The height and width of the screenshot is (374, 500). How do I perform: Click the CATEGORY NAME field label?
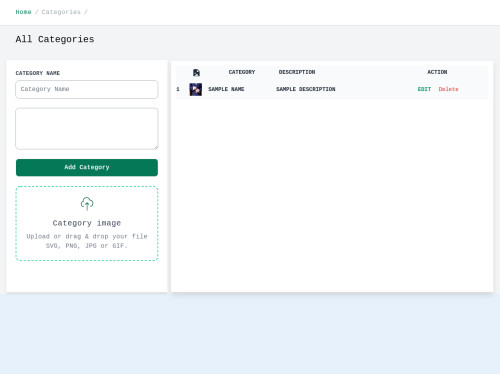pos(38,73)
